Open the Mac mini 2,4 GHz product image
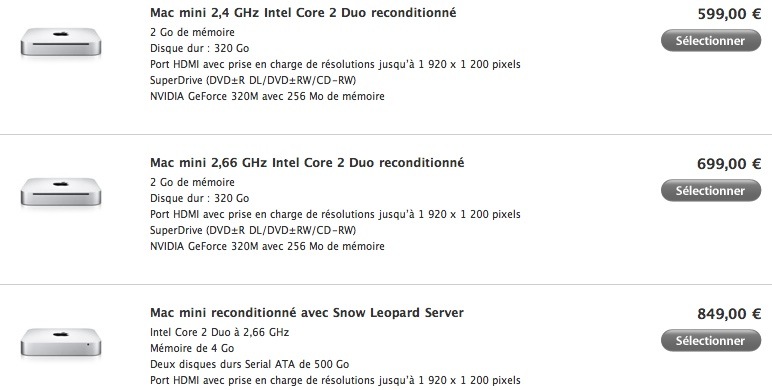The image size is (772, 390). point(61,43)
